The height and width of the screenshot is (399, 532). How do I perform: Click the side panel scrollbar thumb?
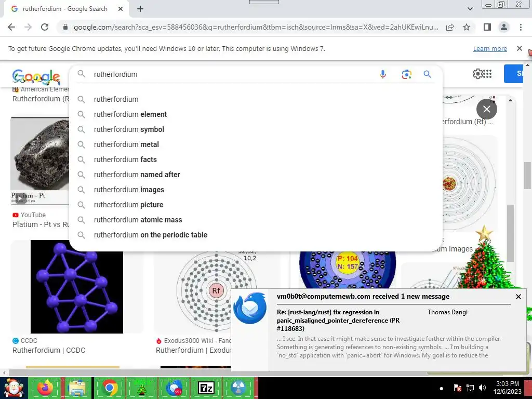coord(510,233)
